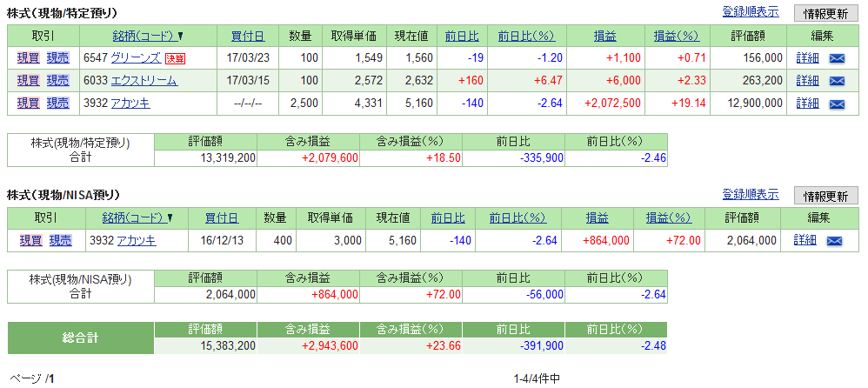Open 登録順表示 link in 特定預り section
Image resolution: width=868 pixels, height=388 pixels.
pyautogui.click(x=750, y=12)
